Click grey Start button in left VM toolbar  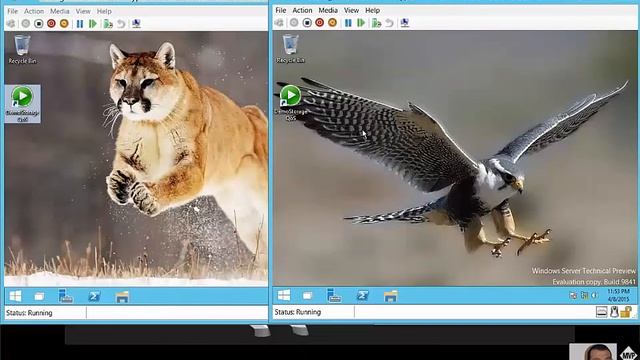tap(26, 24)
